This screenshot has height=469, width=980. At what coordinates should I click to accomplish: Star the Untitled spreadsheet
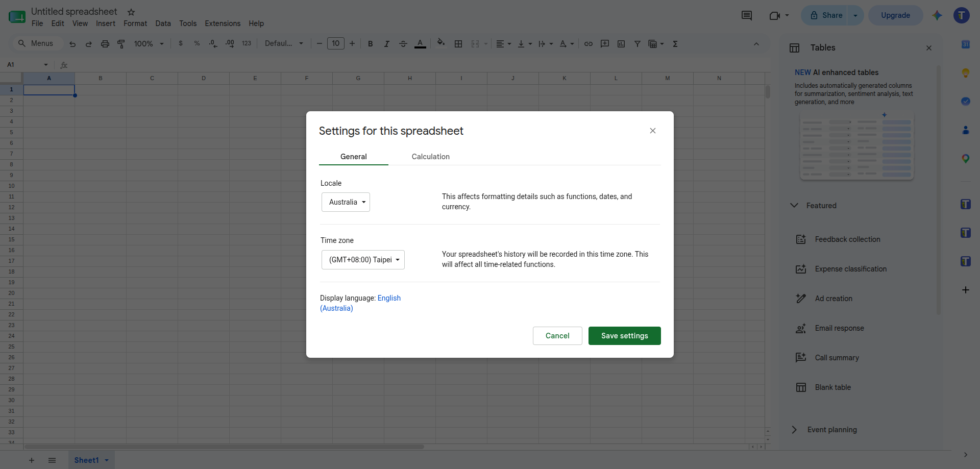click(131, 12)
